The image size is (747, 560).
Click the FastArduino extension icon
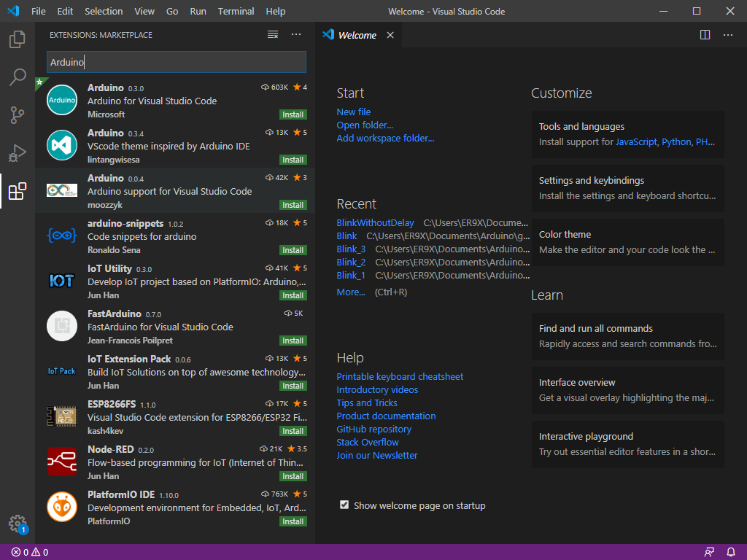[62, 326]
